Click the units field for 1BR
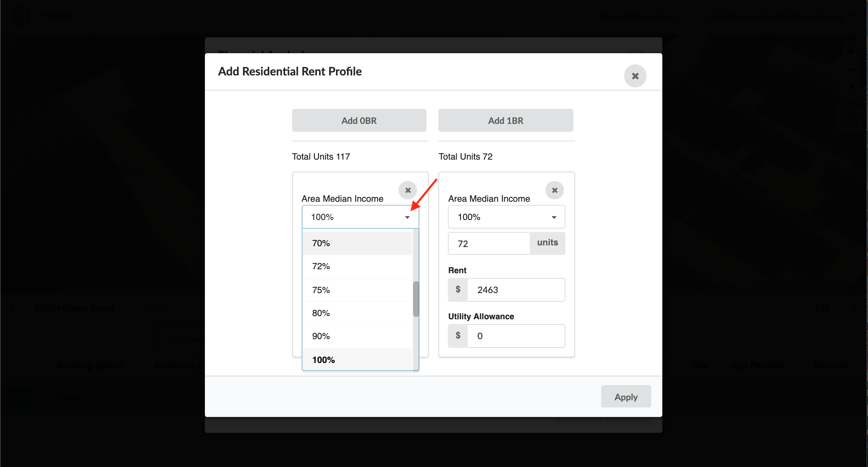Viewport: 868px width, 467px height. coord(489,243)
